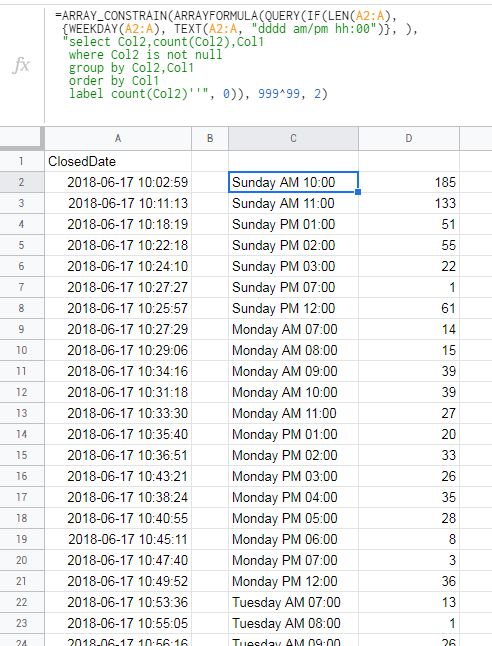The width and height of the screenshot is (492, 646).
Task: Select the Tuesday AM 07:00 cell
Action: click(293, 602)
